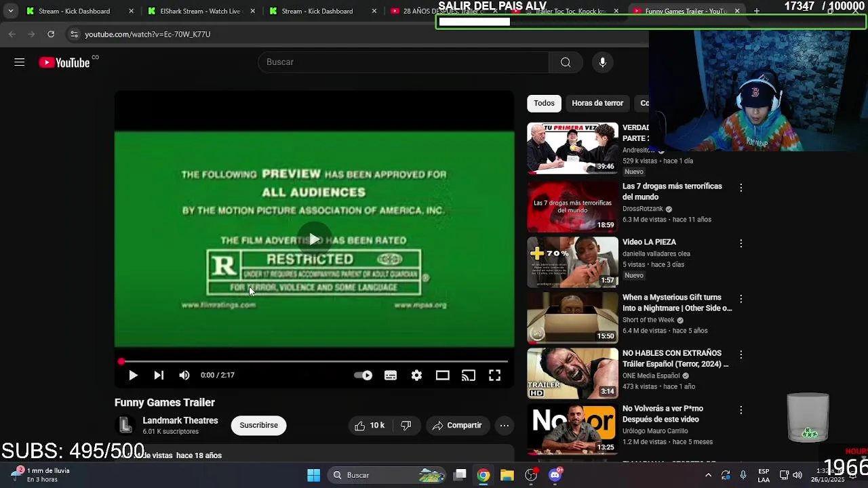Open options for No Volverás a ver video

741,410
